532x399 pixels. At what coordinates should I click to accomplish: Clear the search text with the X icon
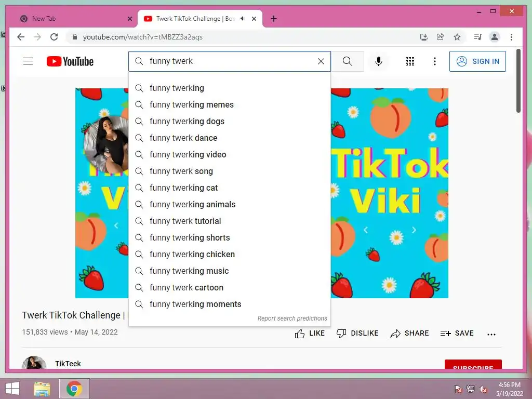(321, 61)
